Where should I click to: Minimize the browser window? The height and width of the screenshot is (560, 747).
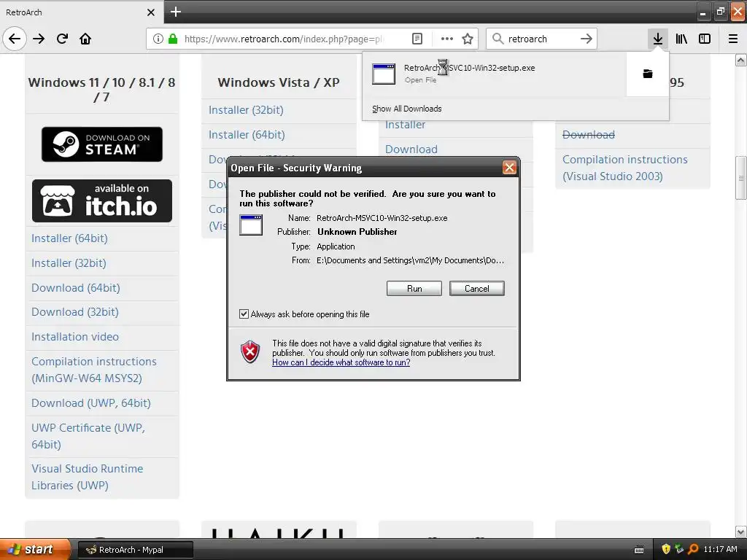[703, 12]
